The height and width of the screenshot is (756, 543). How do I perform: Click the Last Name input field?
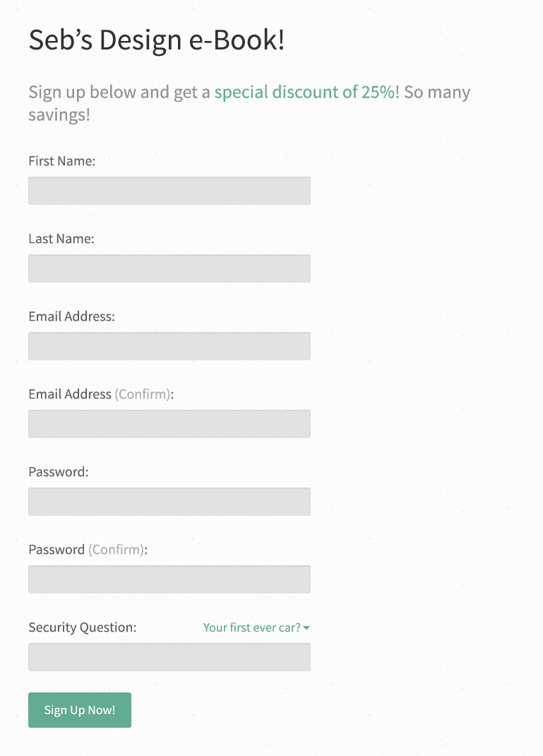pos(169,268)
